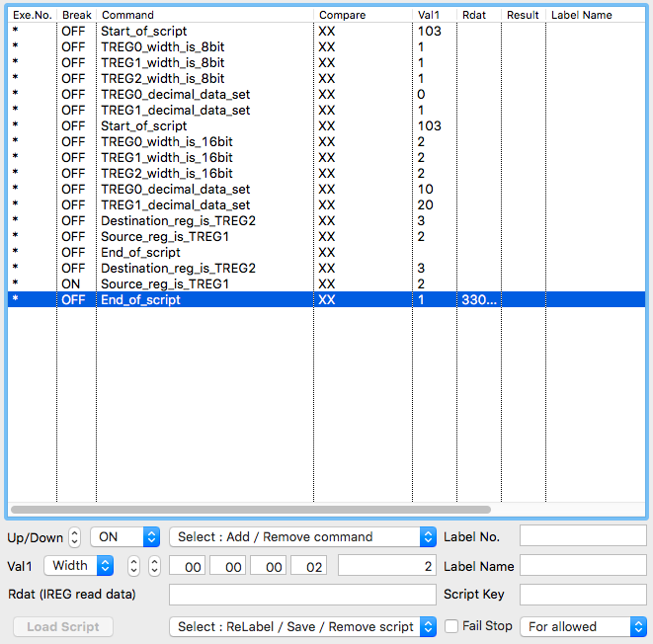Select the highlighted End_of_script row

(326, 299)
